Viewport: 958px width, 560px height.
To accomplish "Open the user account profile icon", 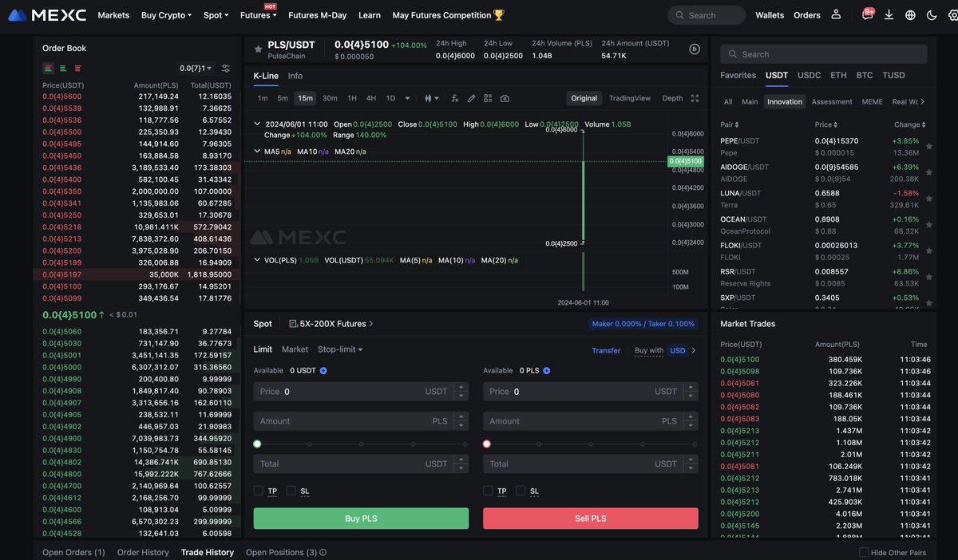I will click(836, 14).
